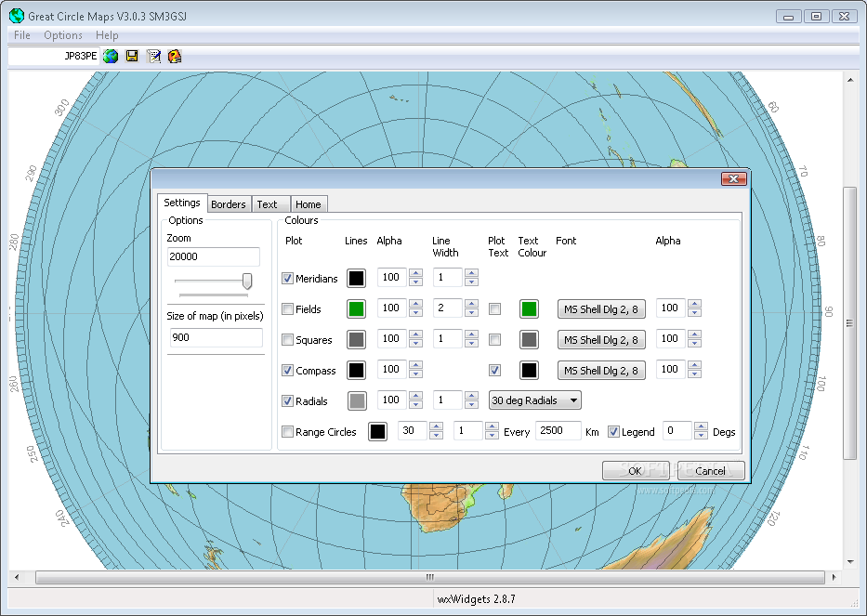This screenshot has width=867, height=616.
Task: Select the Settings tab
Action: 182,203
